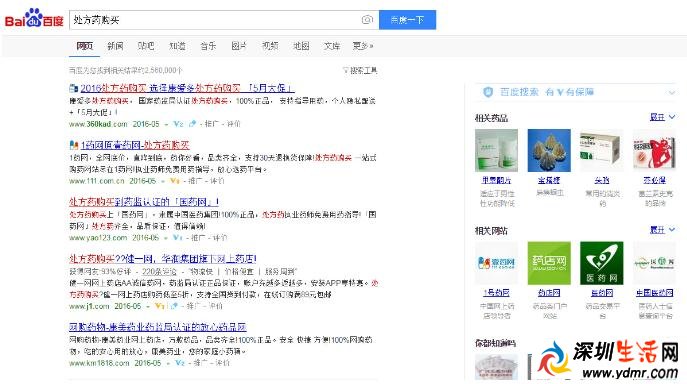
Task: Open the 2016处方药购买 康爱多 result title
Action: [187, 88]
